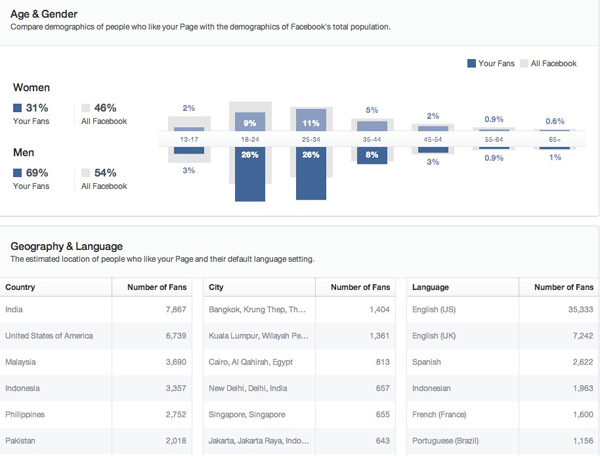600x456 pixels.
Task: Click the blue square beside Men 69%
Action: pyautogui.click(x=18, y=173)
